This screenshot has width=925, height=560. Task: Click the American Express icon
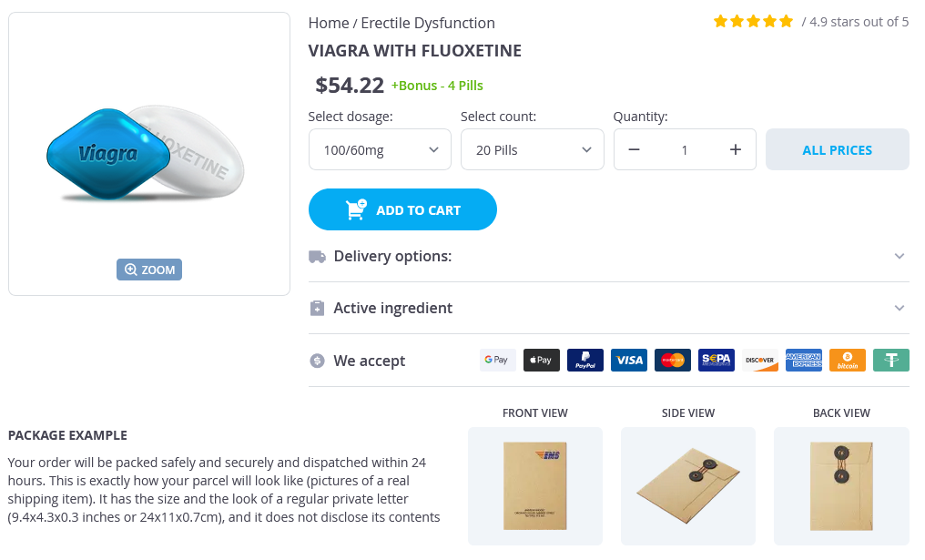pos(804,361)
